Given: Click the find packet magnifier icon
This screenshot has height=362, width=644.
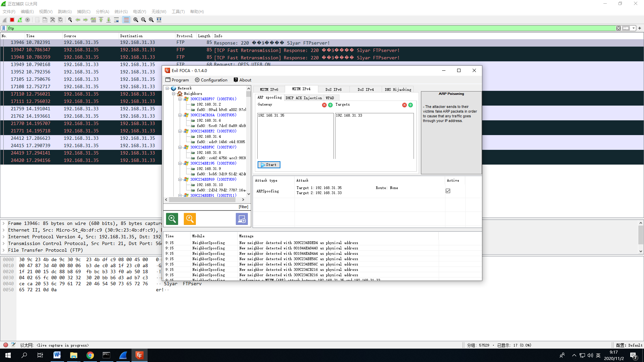Looking at the screenshot, I should [70, 20].
